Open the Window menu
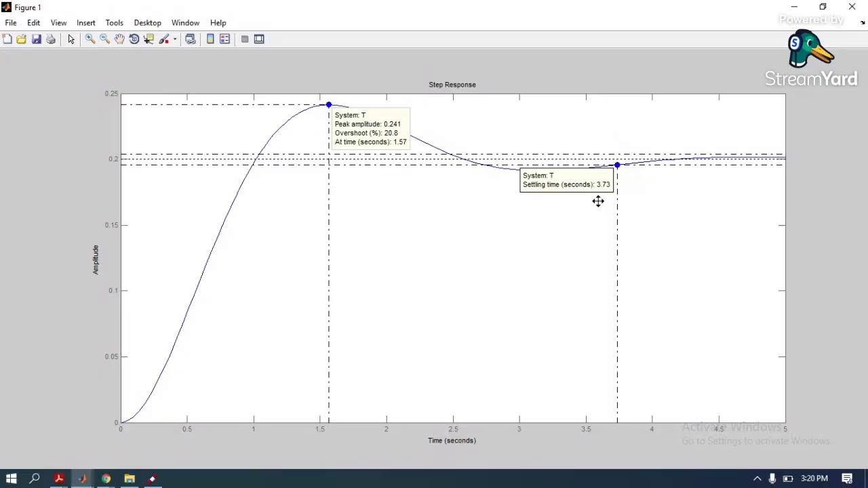 pos(185,22)
